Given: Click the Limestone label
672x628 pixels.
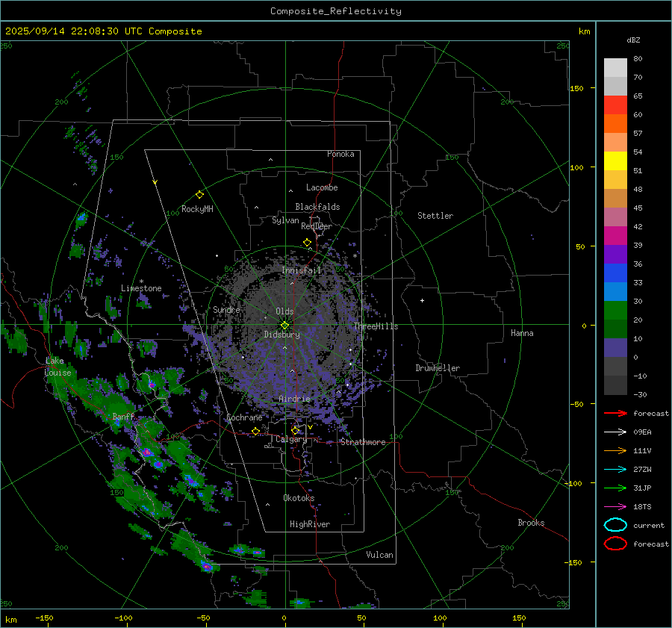Looking at the screenshot, I should tap(141, 288).
